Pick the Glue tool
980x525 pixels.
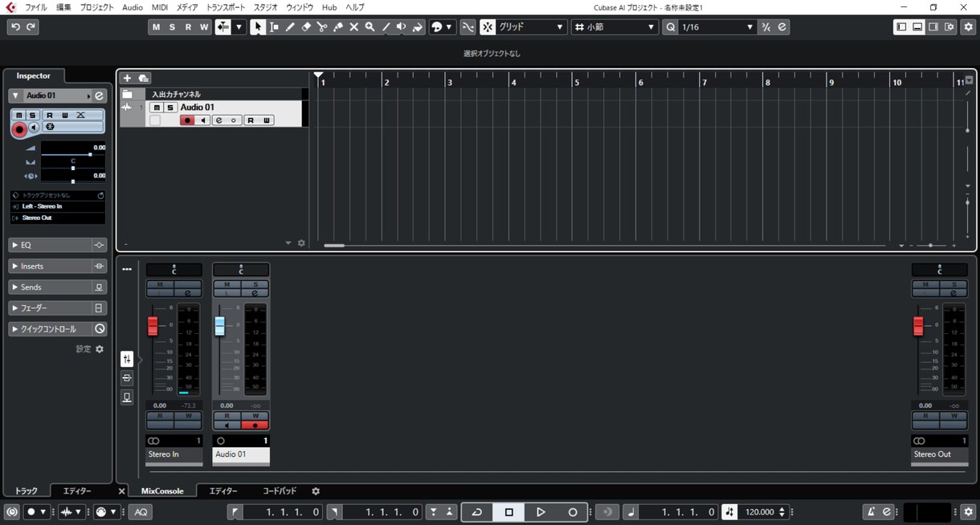pyautogui.click(x=338, y=27)
